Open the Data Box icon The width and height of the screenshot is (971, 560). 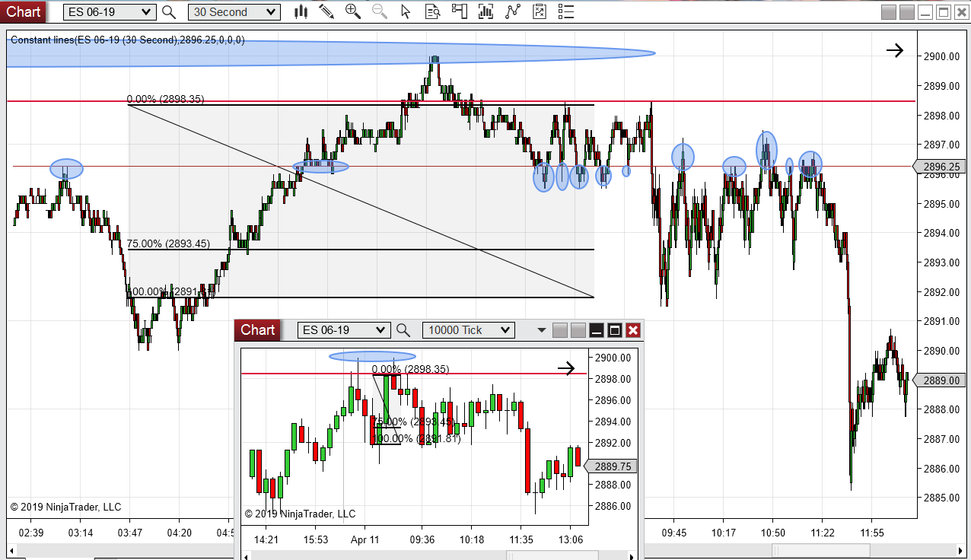coord(432,11)
